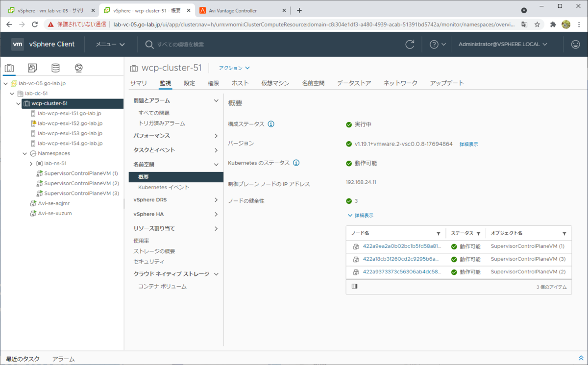Click info icon next to 構成ステータス
588x365 pixels.
(271, 124)
